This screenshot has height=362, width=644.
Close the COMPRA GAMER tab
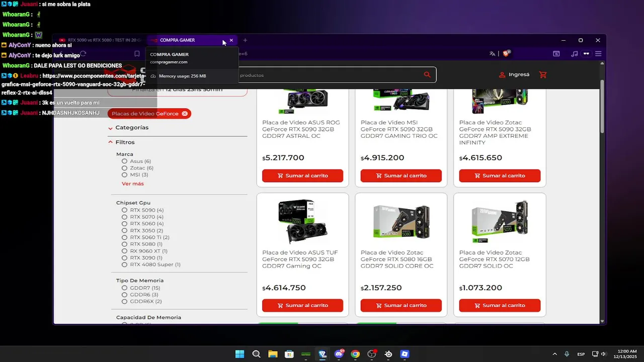coord(231,40)
